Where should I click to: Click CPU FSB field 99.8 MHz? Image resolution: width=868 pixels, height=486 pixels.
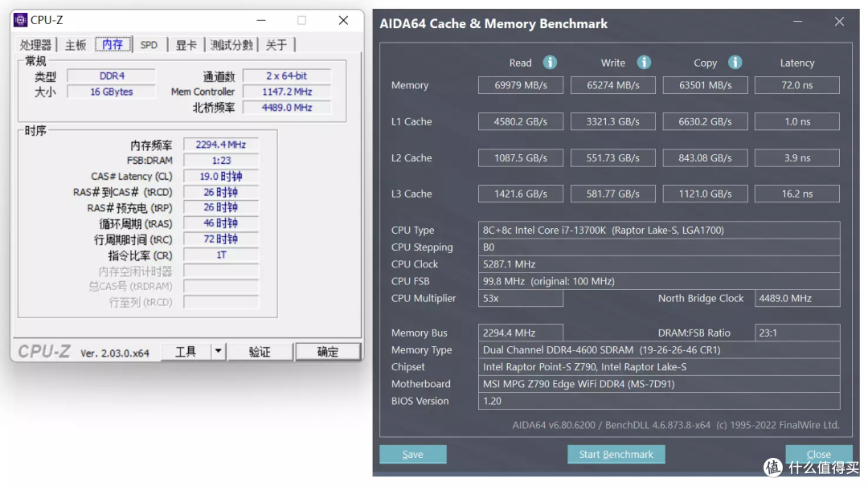[x=659, y=281]
